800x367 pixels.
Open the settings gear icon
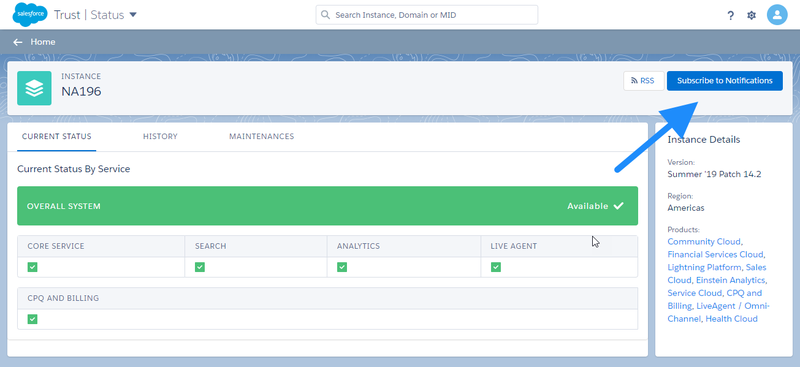click(x=752, y=15)
